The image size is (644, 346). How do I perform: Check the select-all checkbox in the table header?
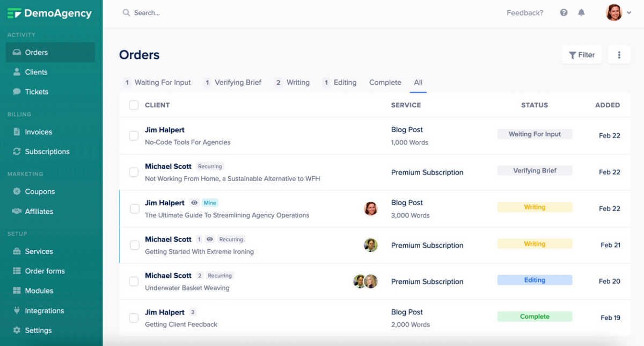[x=133, y=105]
